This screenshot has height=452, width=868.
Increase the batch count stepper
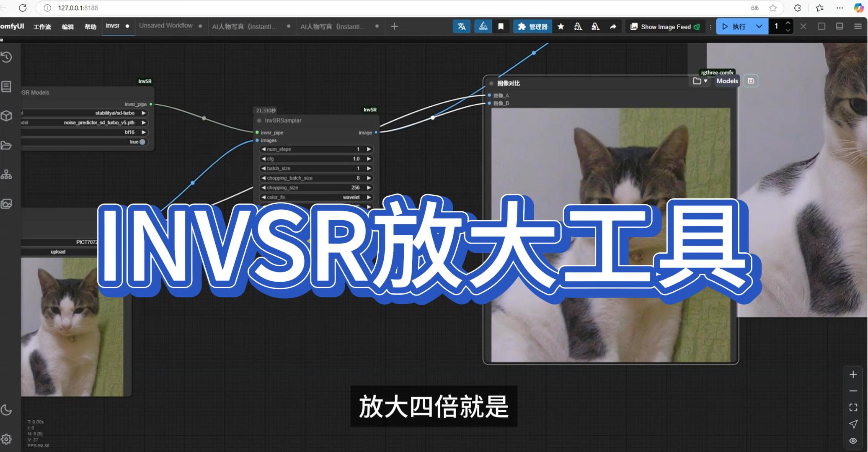click(788, 23)
